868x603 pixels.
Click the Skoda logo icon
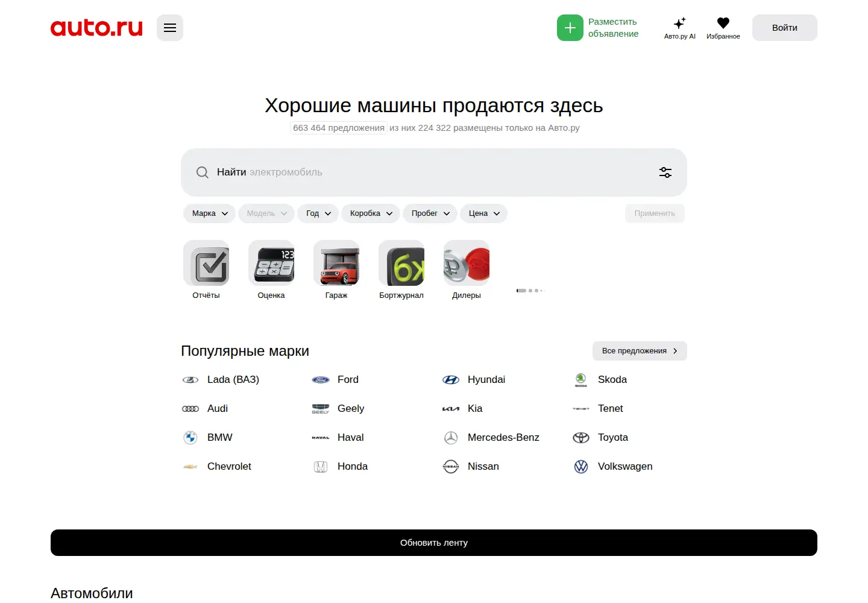tap(581, 380)
